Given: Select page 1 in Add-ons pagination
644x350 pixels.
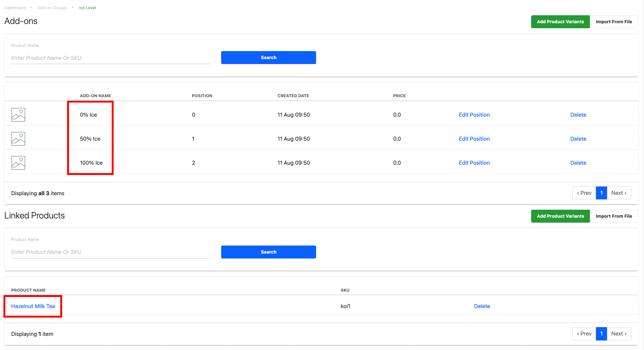Looking at the screenshot, I should coord(601,193).
